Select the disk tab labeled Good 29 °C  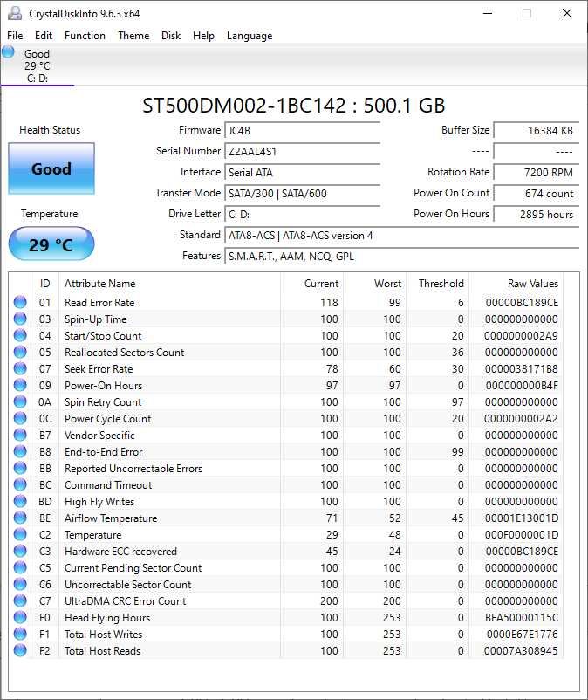pyautogui.click(x=38, y=65)
